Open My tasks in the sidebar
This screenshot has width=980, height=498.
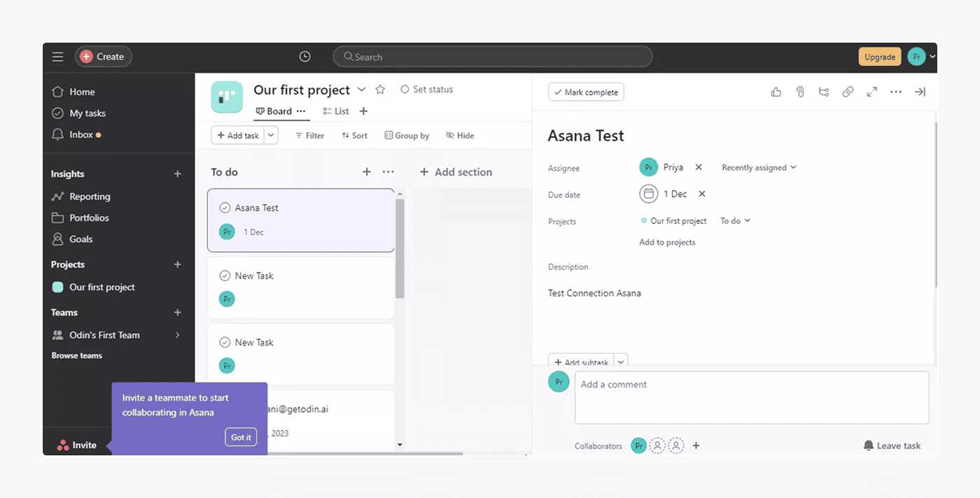(87, 113)
